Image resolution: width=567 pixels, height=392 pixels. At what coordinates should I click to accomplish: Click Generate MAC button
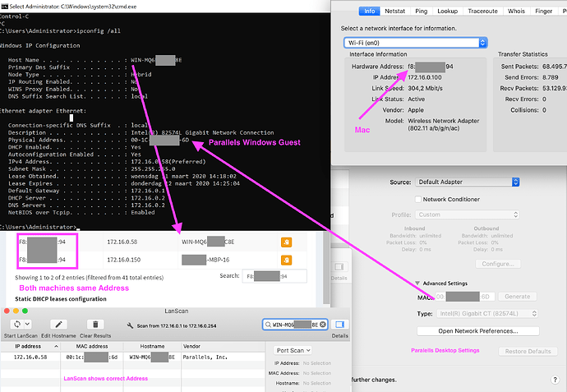(517, 297)
